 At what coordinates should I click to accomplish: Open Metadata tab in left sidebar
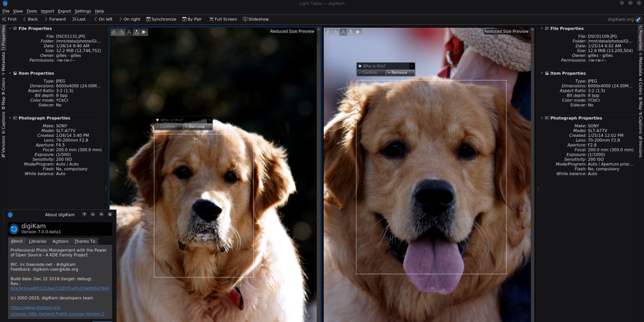(x=3, y=62)
